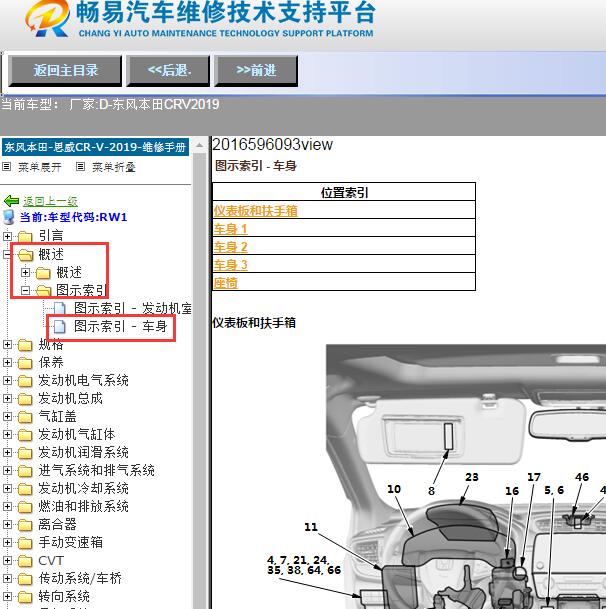Image resolution: width=606 pixels, height=609 pixels.
Task: Select 图示索引 - 车身 tree item
Action: 121,326
